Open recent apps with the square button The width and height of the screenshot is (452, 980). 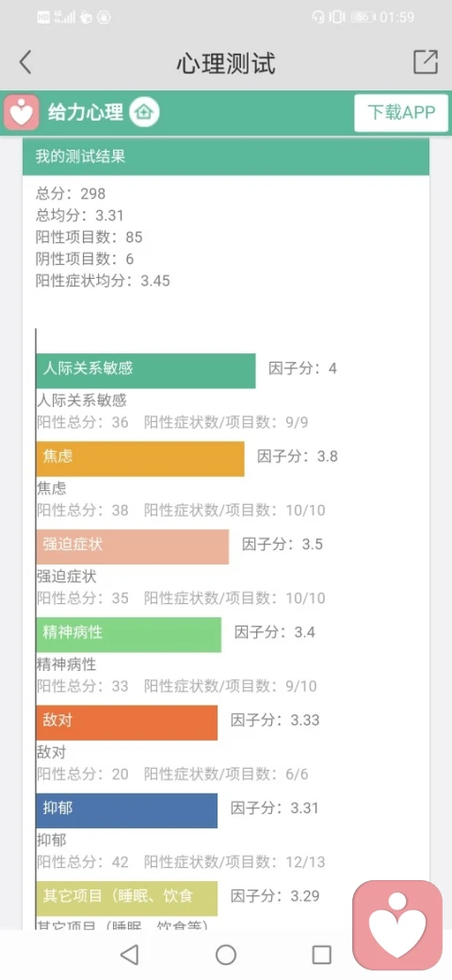pyautogui.click(x=321, y=955)
